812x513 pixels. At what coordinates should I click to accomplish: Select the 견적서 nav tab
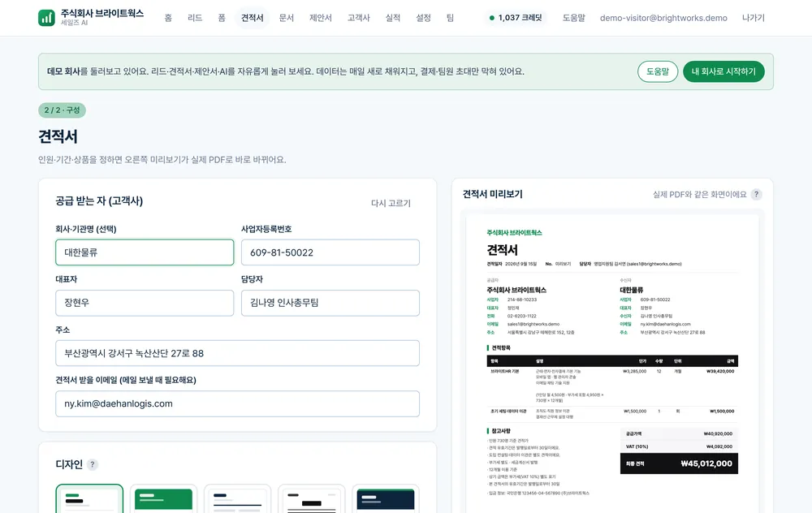(253, 18)
